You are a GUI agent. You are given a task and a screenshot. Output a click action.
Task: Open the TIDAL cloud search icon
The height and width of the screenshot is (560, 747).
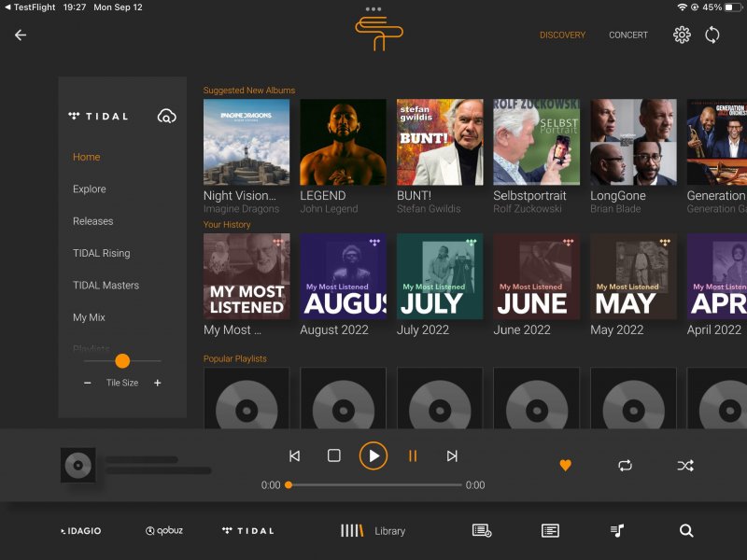[167, 116]
